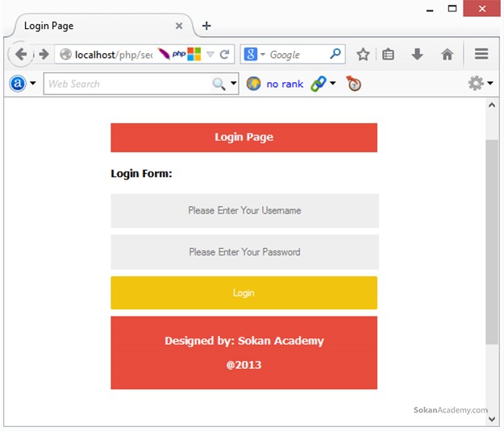Open a new tab with plus button
The width and height of the screenshot is (504, 431).
click(206, 26)
